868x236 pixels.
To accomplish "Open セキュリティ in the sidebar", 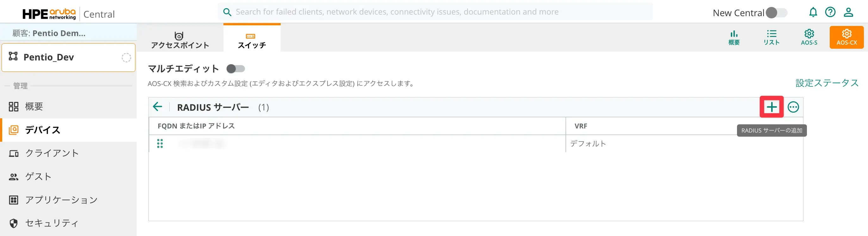I will [52, 223].
